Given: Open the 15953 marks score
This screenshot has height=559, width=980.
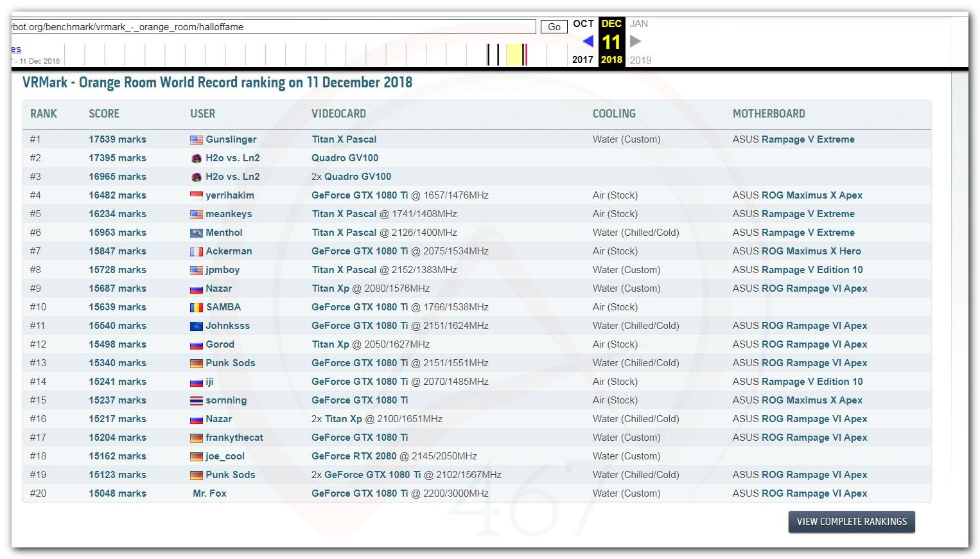Looking at the screenshot, I should (x=118, y=233).
